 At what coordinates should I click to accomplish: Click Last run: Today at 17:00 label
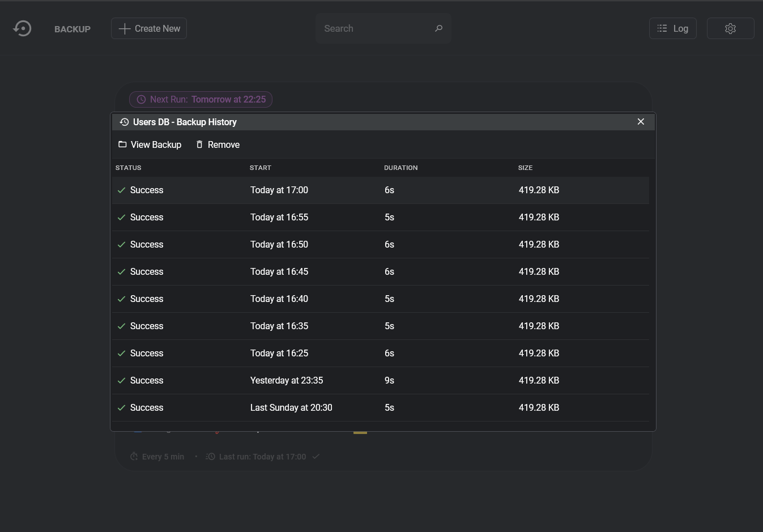point(262,457)
